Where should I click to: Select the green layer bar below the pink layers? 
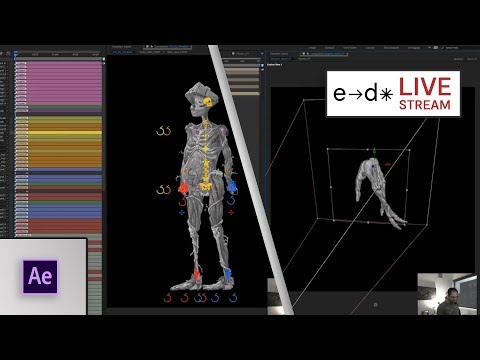pyautogui.click(x=59, y=107)
